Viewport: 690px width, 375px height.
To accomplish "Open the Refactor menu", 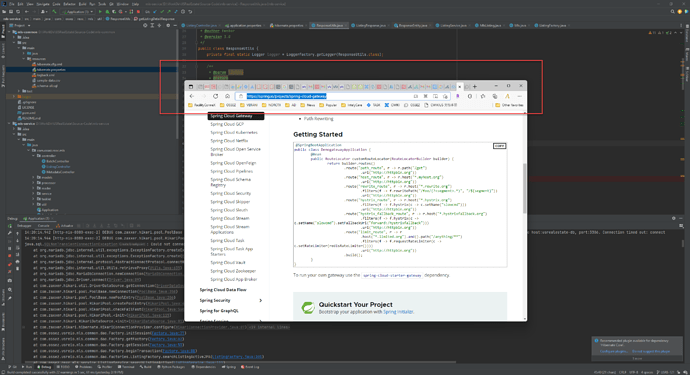I will [70, 4].
